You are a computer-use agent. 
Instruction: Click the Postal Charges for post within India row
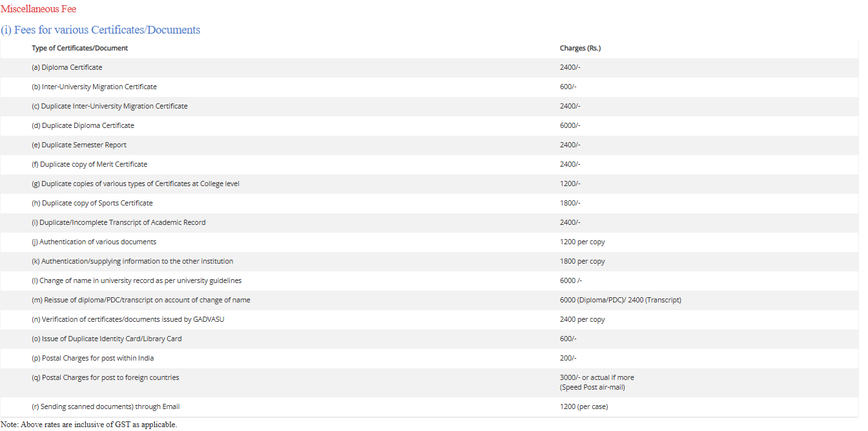pos(92,359)
